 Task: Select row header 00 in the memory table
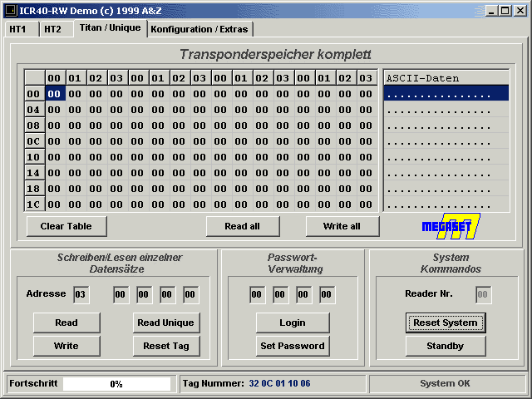pos(35,94)
